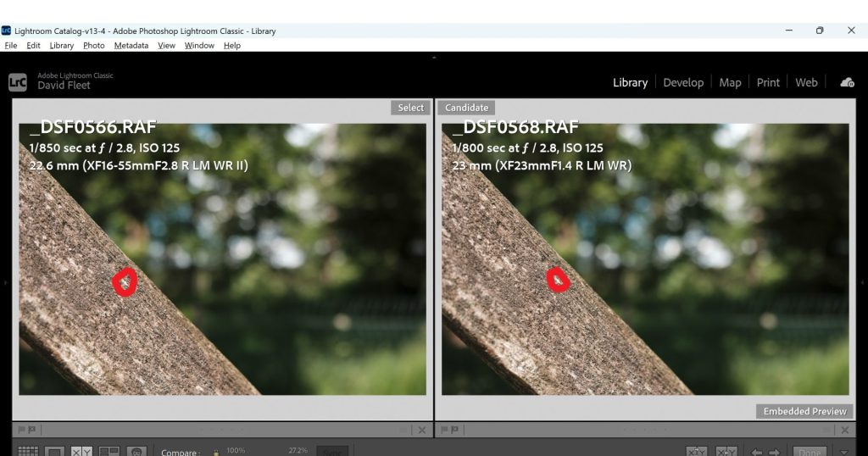
Task: Restore down the Lightroom window
Action: (x=820, y=31)
